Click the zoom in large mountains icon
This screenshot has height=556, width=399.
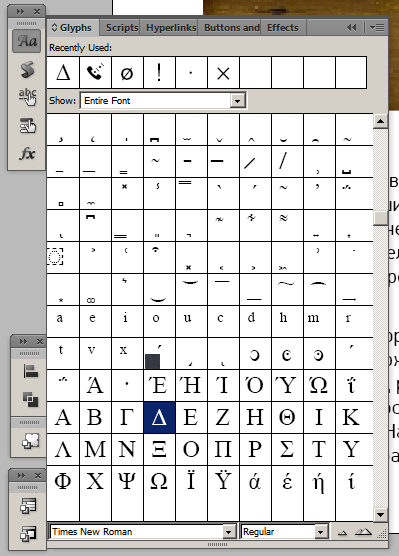pos(363,532)
